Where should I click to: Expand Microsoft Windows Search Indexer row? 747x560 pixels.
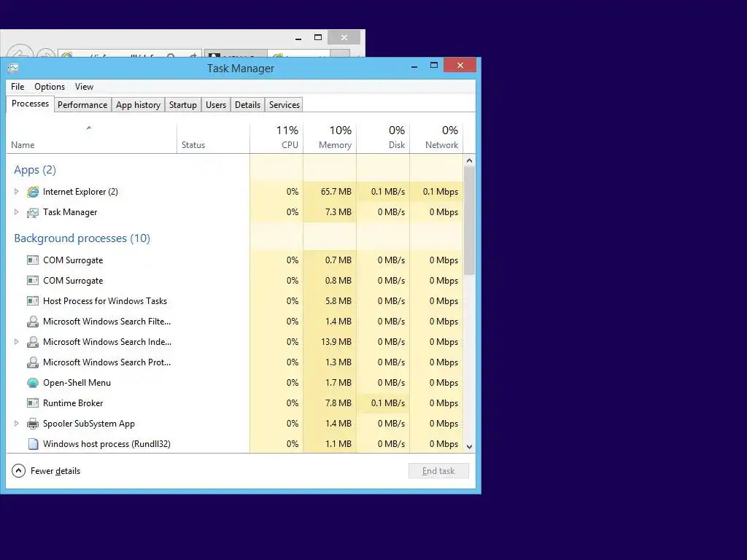16,342
